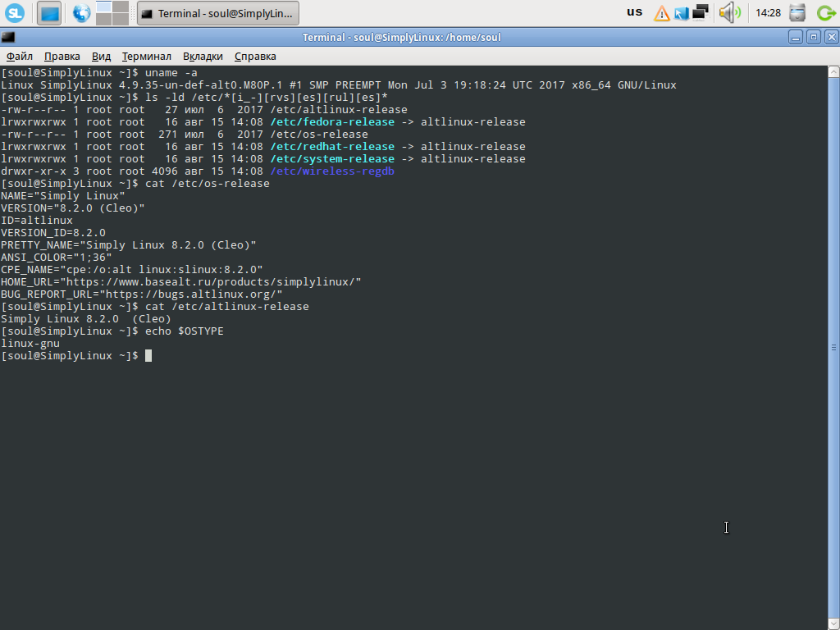The width and height of the screenshot is (840, 630).
Task: Click scrollbar up arrow in terminal
Action: pos(833,72)
